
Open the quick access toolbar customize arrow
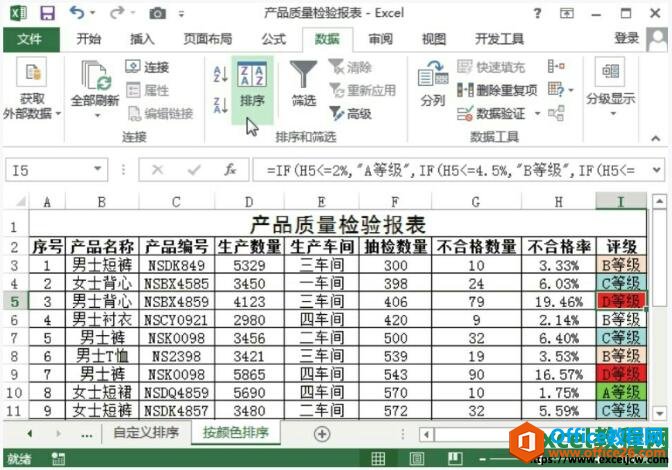pyautogui.click(x=182, y=14)
